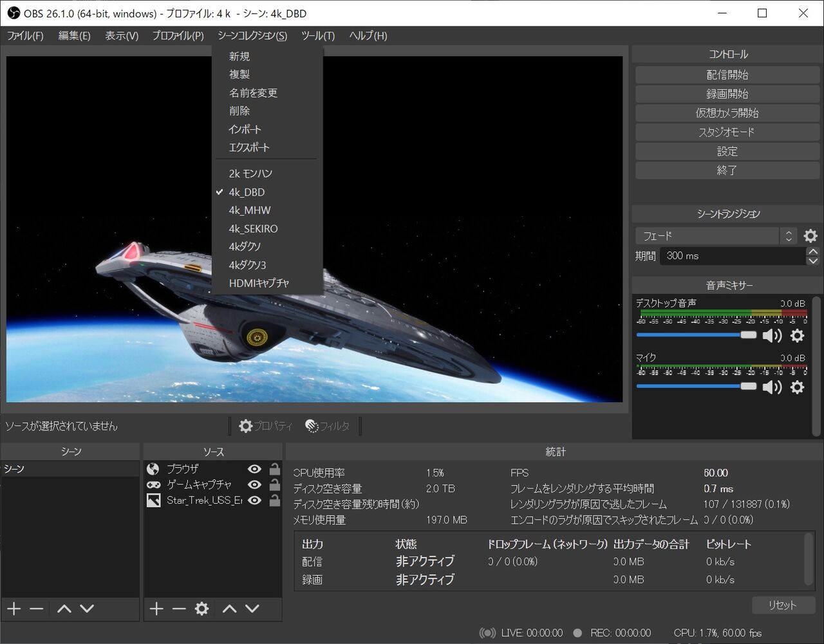The width and height of the screenshot is (824, 644).
Task: Decrease transition 期間 with down arrow
Action: [813, 261]
